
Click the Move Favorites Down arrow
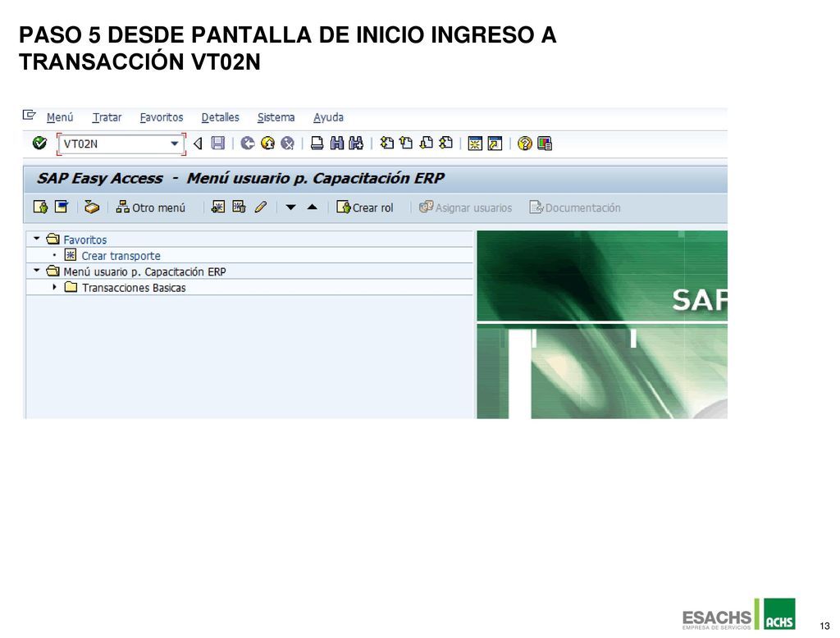coord(291,207)
